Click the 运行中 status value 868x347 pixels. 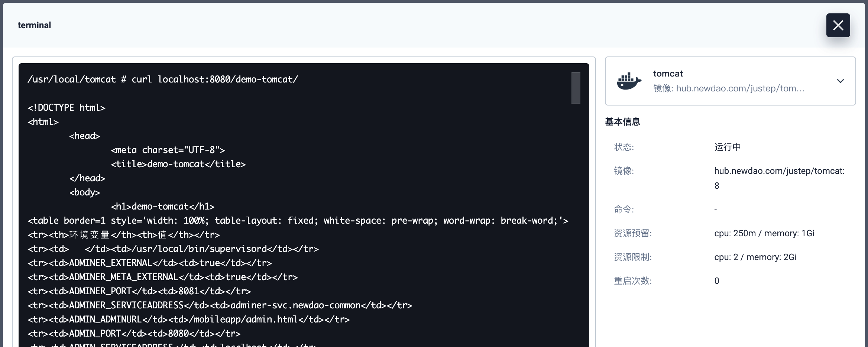tap(728, 147)
